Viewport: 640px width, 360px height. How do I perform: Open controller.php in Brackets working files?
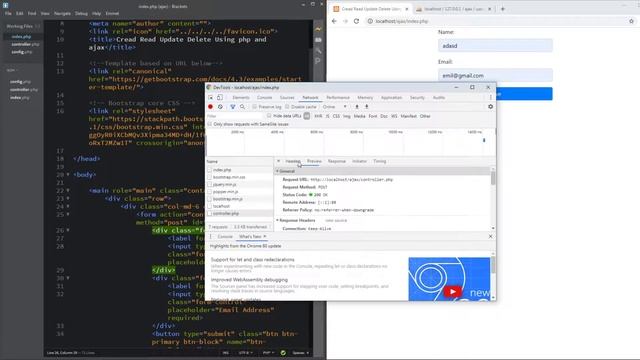pos(24,44)
